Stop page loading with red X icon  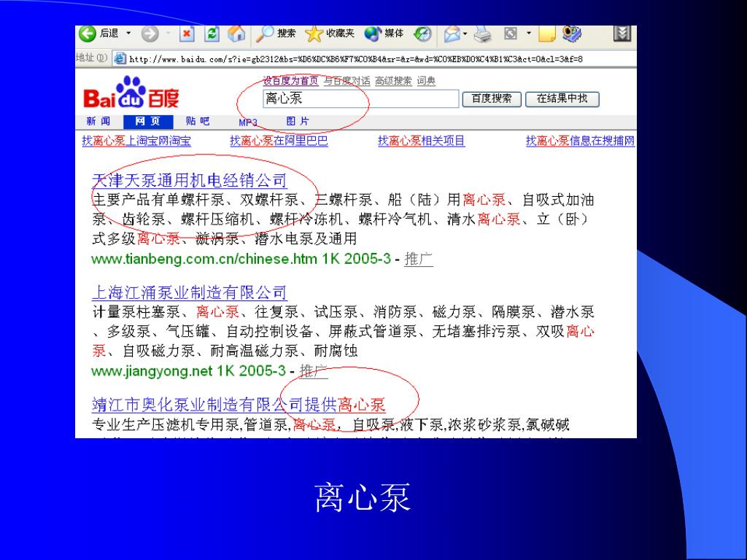[x=187, y=34]
